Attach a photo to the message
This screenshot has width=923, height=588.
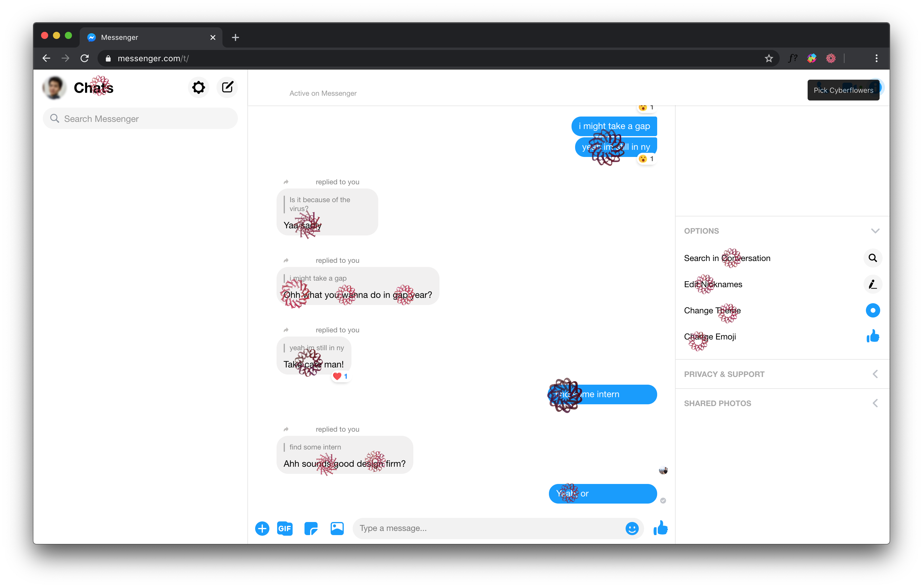click(x=337, y=528)
